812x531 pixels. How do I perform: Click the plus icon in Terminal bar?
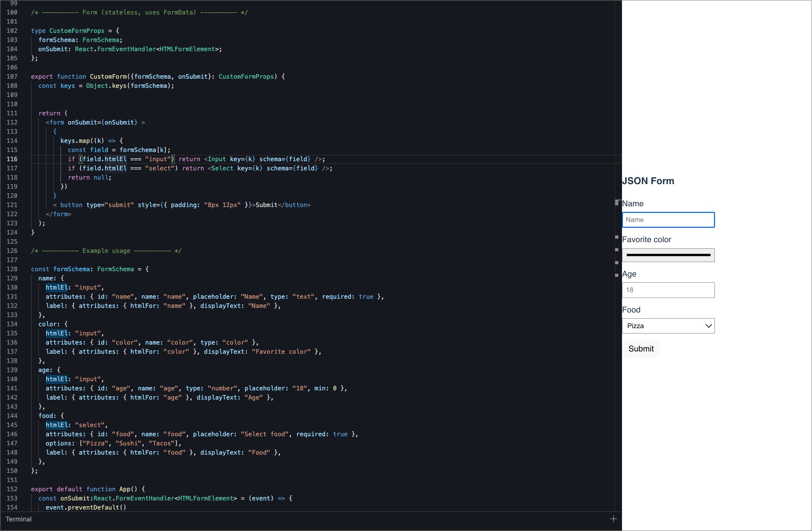[x=613, y=519]
